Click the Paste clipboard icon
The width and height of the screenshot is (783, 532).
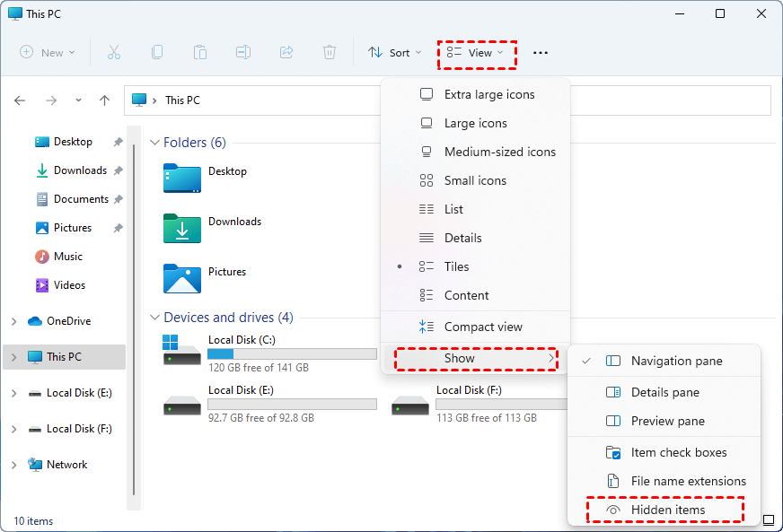click(x=199, y=52)
